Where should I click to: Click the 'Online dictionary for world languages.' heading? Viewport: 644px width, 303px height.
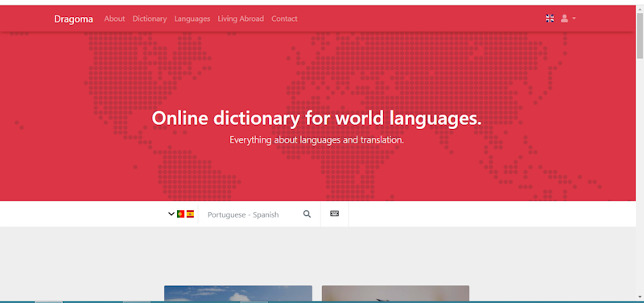click(316, 118)
